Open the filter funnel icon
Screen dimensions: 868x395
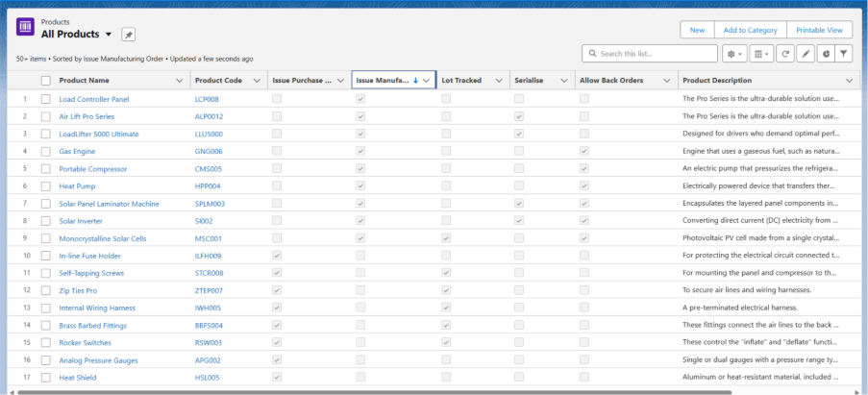(x=843, y=54)
